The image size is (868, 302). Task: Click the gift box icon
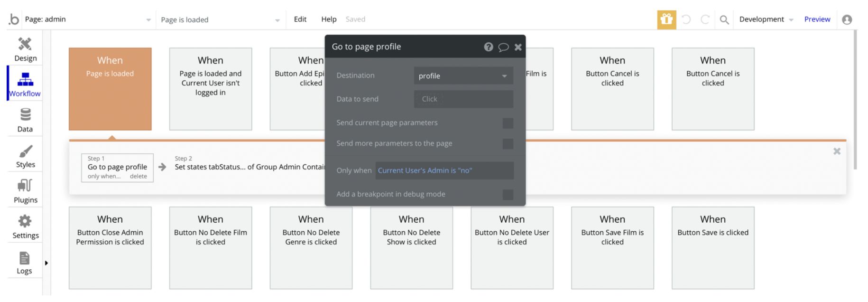(666, 19)
